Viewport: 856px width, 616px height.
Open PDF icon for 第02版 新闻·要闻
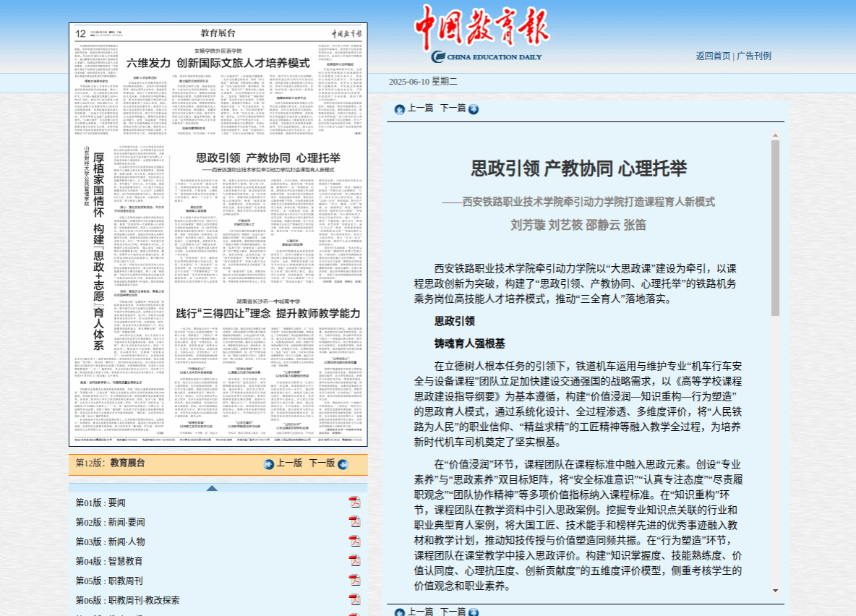tap(355, 522)
